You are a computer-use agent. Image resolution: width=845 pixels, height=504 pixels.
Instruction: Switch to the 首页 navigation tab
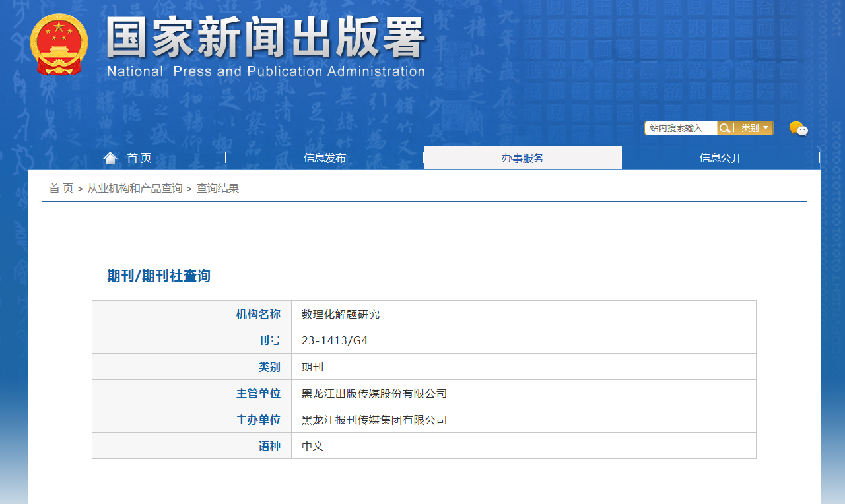coord(139,158)
